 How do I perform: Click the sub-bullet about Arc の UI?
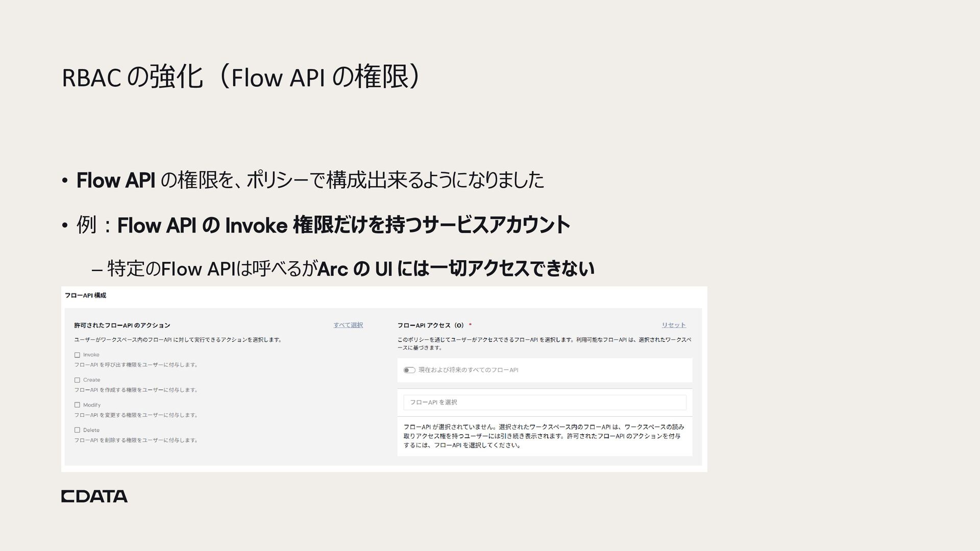[x=351, y=268]
